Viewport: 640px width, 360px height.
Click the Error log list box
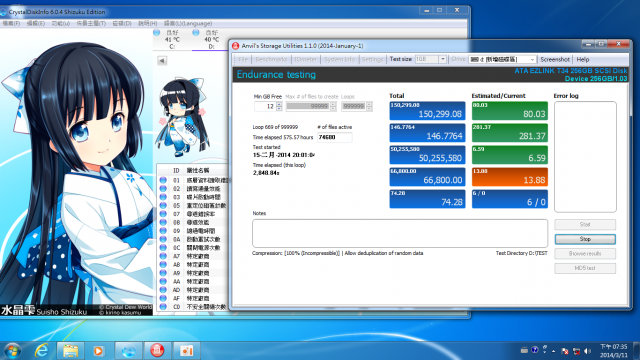tap(585, 157)
